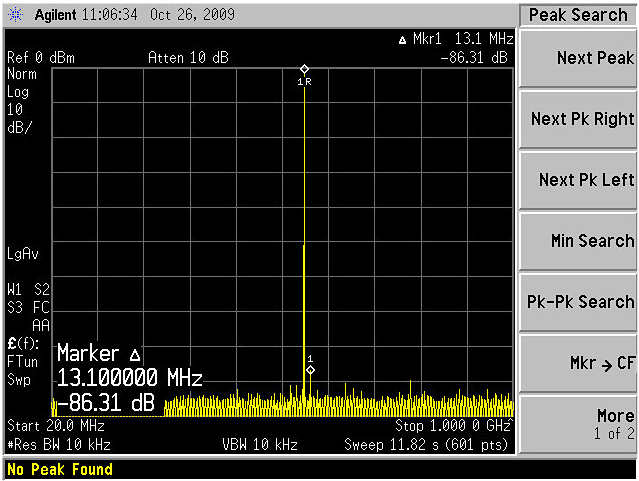Click the Sweep 11.82 s annotation

[428, 444]
